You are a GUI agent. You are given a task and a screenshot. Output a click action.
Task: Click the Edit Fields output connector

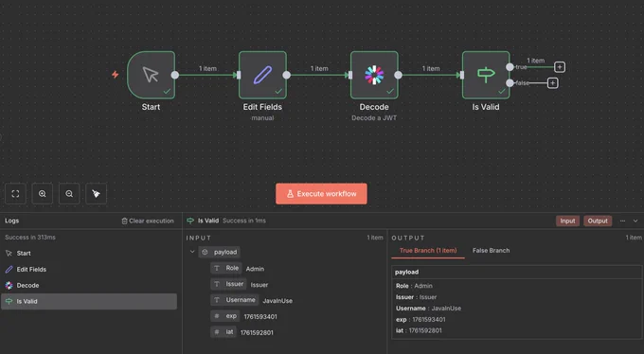click(287, 75)
